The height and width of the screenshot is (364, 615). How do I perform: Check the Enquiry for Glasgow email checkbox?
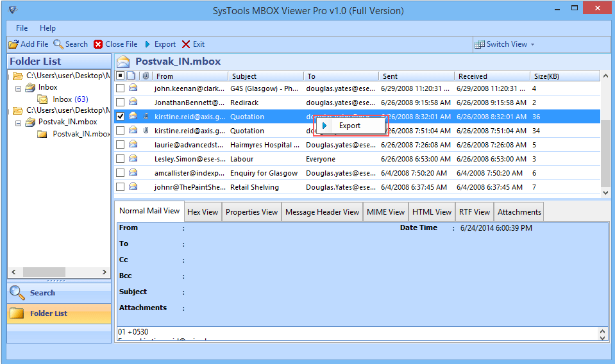[x=121, y=173]
